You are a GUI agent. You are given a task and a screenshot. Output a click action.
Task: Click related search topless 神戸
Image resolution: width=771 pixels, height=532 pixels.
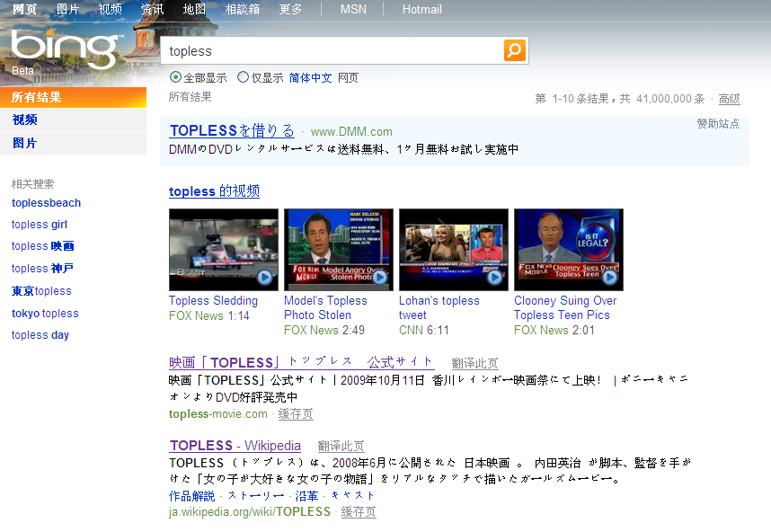(42, 268)
